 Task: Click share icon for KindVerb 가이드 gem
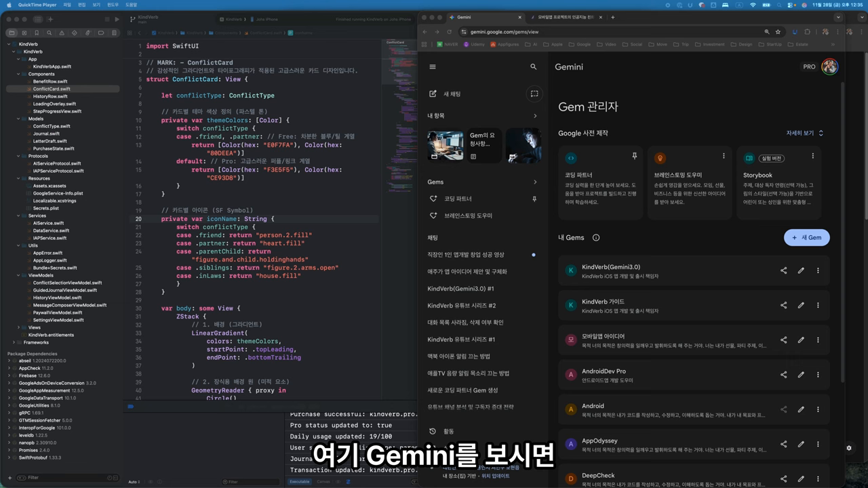783,305
